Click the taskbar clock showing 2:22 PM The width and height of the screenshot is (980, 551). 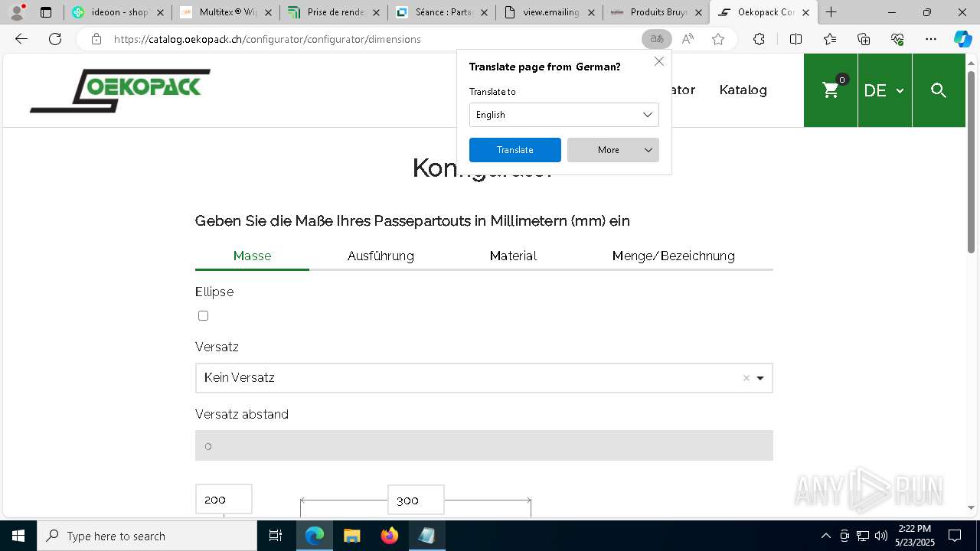pyautogui.click(x=915, y=536)
